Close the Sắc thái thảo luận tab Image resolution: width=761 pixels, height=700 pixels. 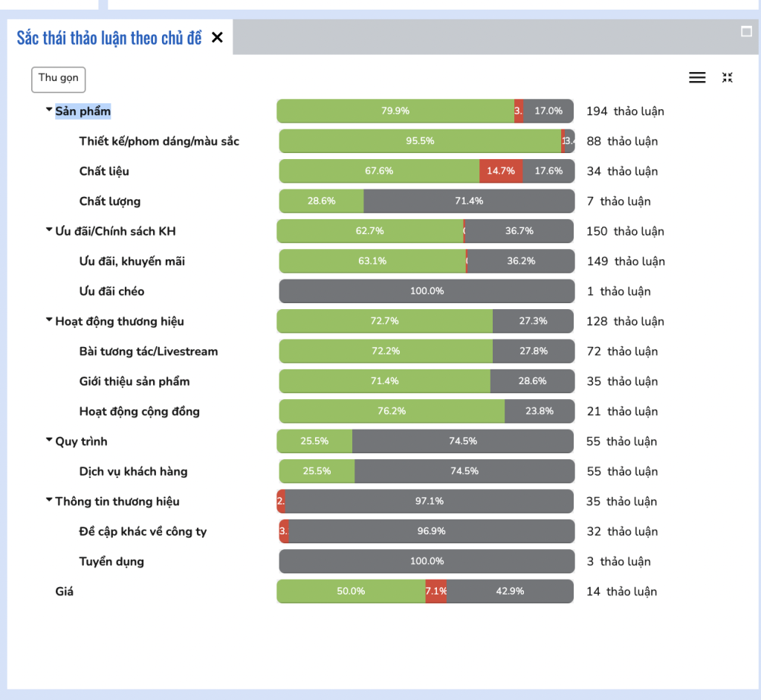[217, 38]
